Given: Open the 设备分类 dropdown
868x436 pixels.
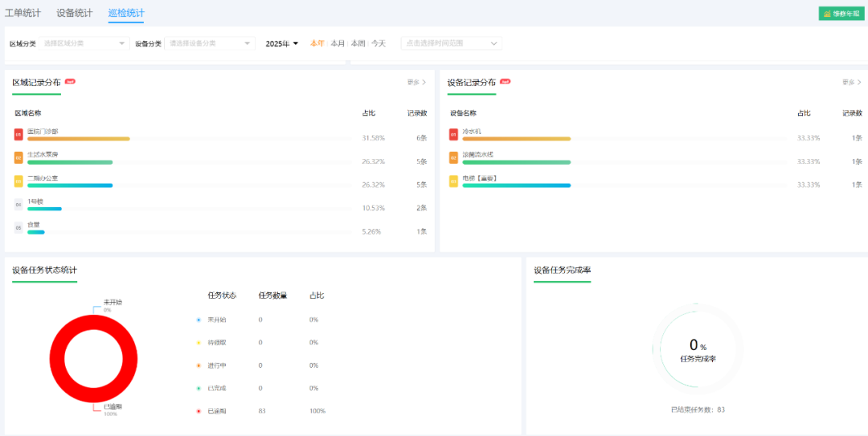Looking at the screenshot, I should pyautogui.click(x=210, y=43).
